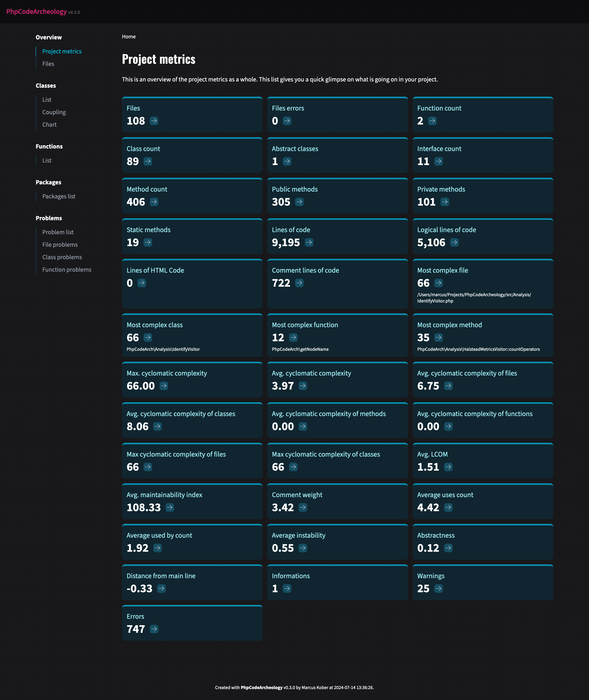Image resolution: width=589 pixels, height=700 pixels.
Task: Click the arrow icon next to Most complex file
Action: (438, 283)
